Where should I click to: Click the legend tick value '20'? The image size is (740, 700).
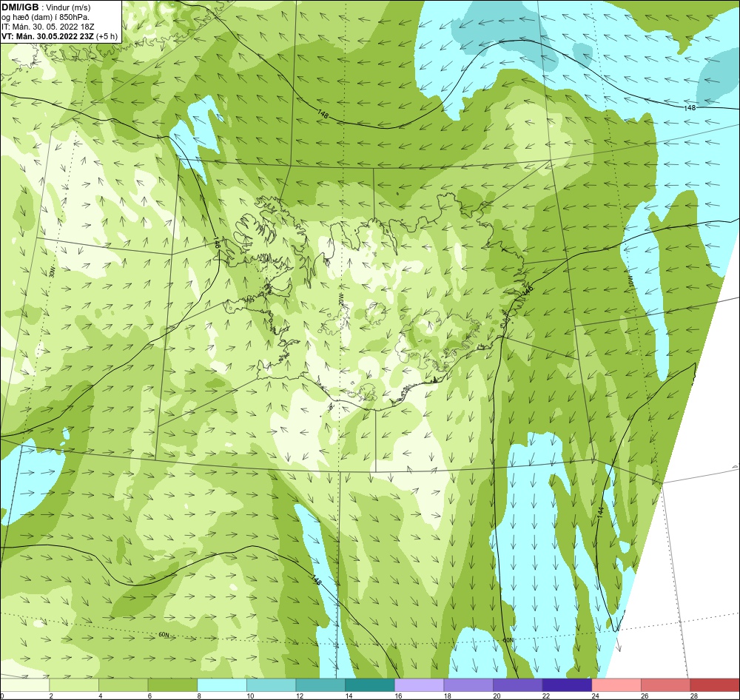pos(497,696)
